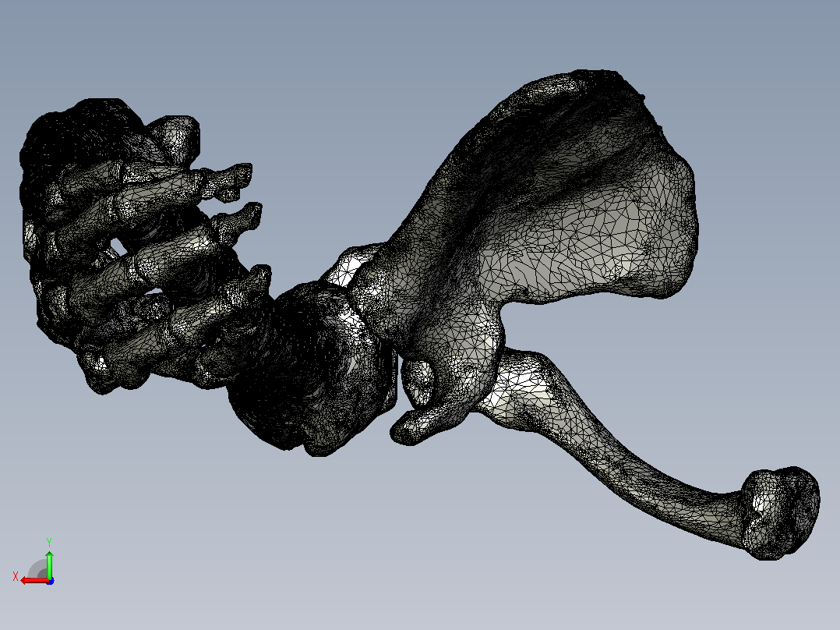Click the blue Z axis dot of the triad

tap(50, 581)
